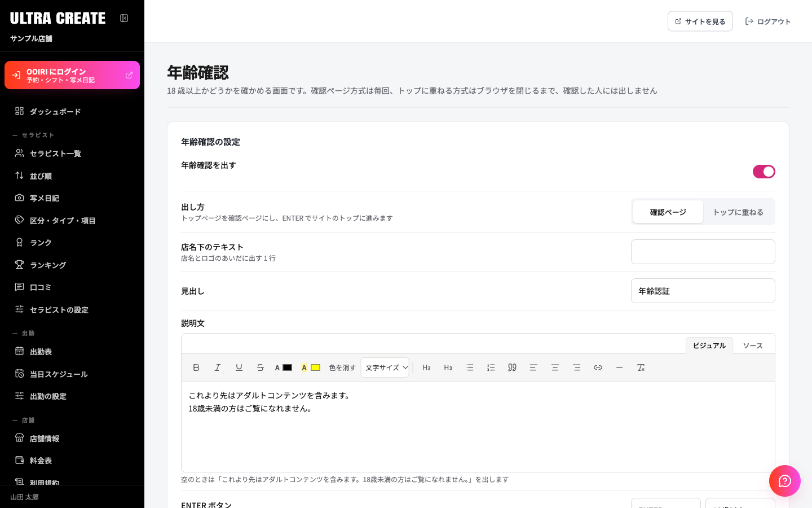Center-align the text
Image resolution: width=812 pixels, height=508 pixels.
pos(555,367)
